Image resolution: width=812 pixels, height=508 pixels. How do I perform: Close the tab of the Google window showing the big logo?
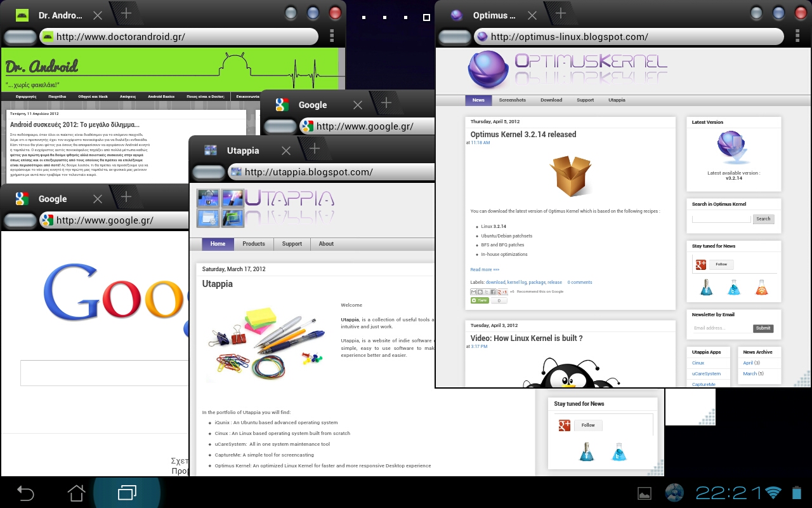point(97,199)
